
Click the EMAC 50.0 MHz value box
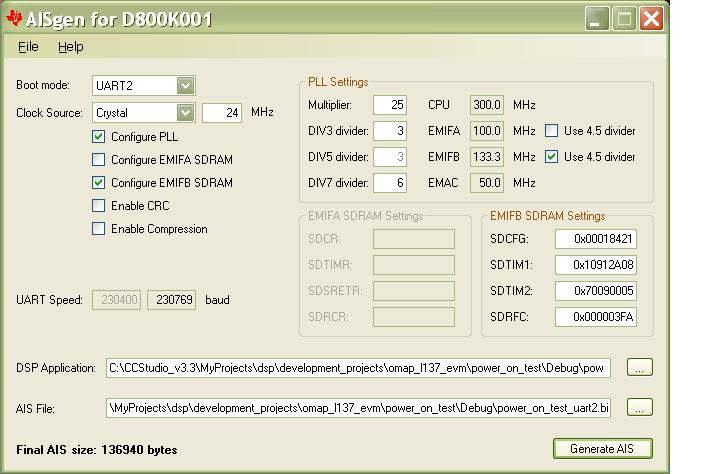[487, 183]
